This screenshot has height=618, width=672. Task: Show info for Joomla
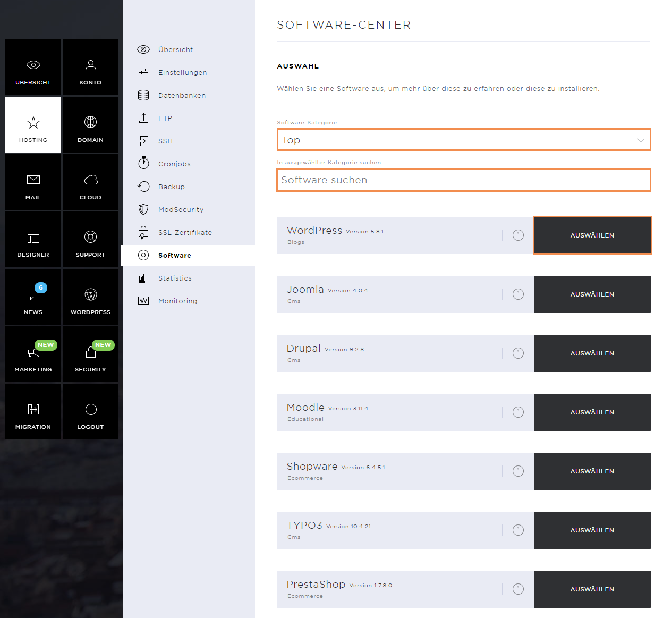518,294
